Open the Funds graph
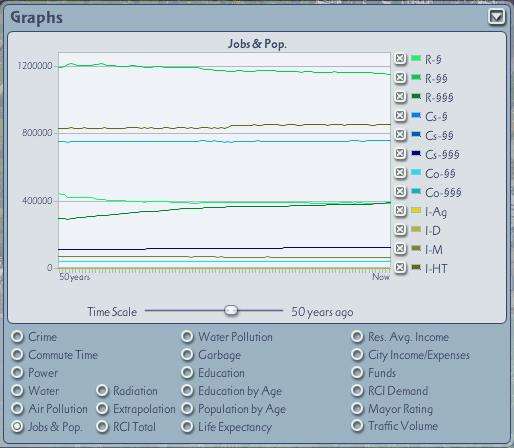This screenshot has width=514, height=448. click(357, 372)
